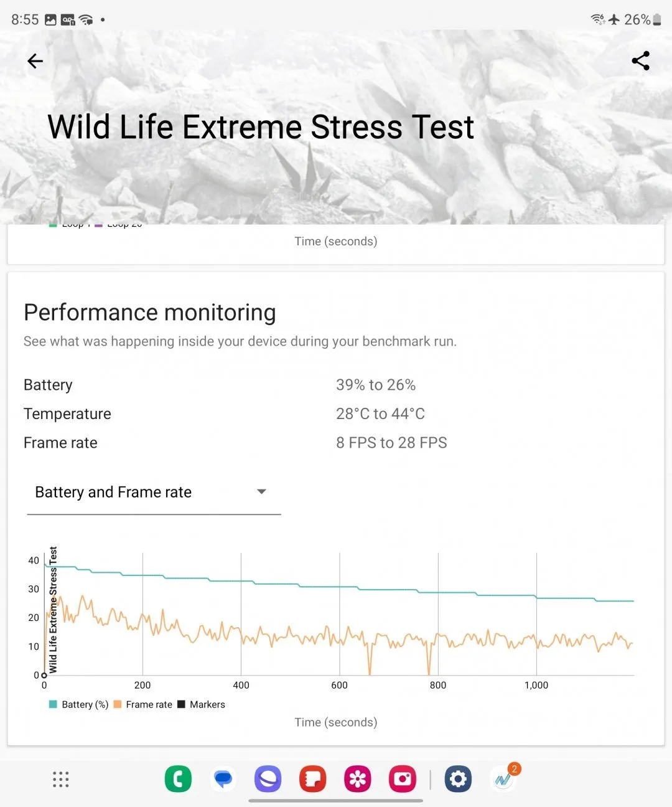The width and height of the screenshot is (672, 807).
Task: Open the blue Messages app
Action: (x=223, y=779)
